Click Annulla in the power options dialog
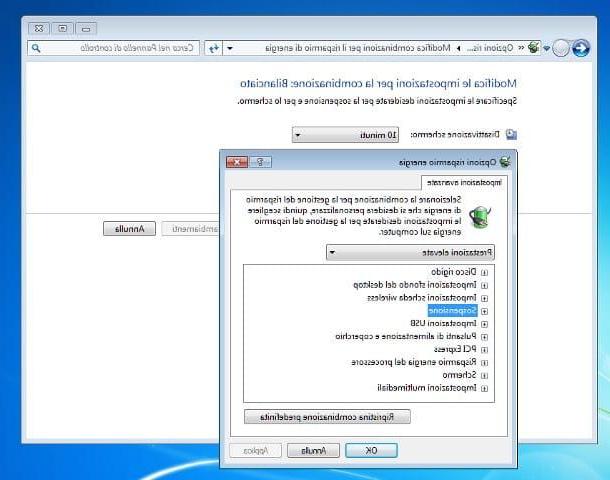The height and width of the screenshot is (480, 610). [x=314, y=450]
